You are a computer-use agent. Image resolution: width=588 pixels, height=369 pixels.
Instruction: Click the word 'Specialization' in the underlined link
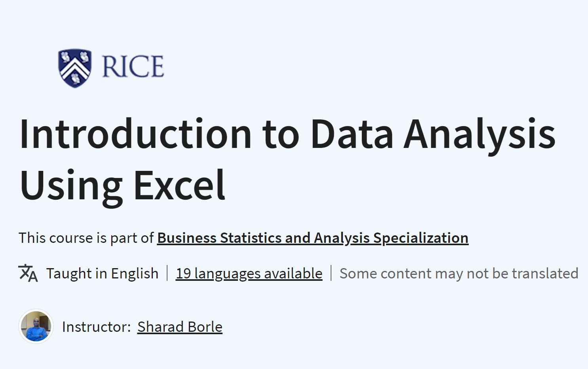tap(421, 238)
